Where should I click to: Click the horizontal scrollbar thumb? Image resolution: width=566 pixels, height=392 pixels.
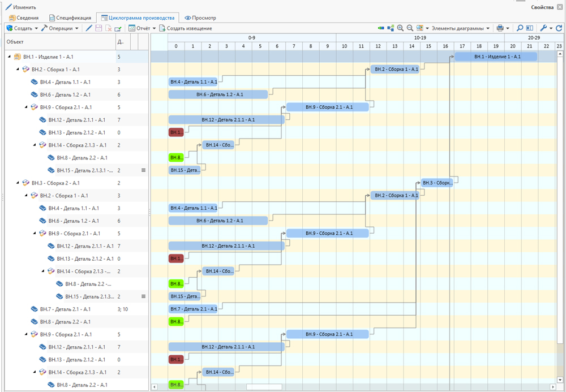(264, 387)
